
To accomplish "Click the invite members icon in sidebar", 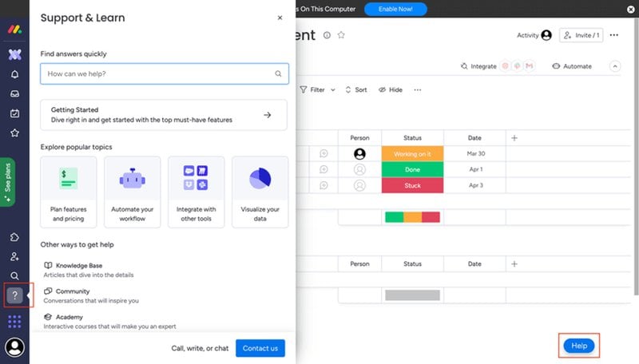I will click(14, 257).
